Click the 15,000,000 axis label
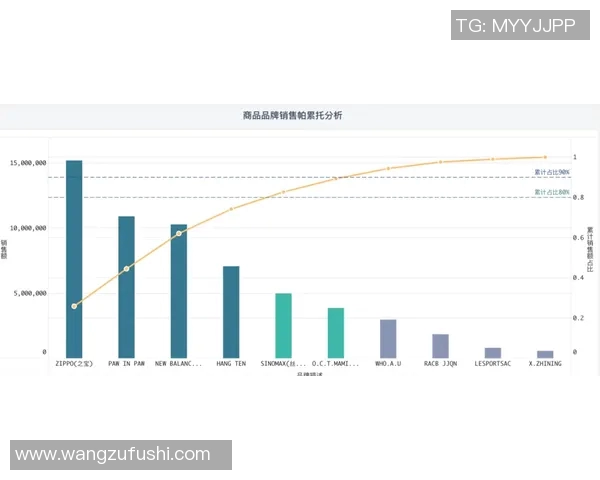 pos(28,163)
